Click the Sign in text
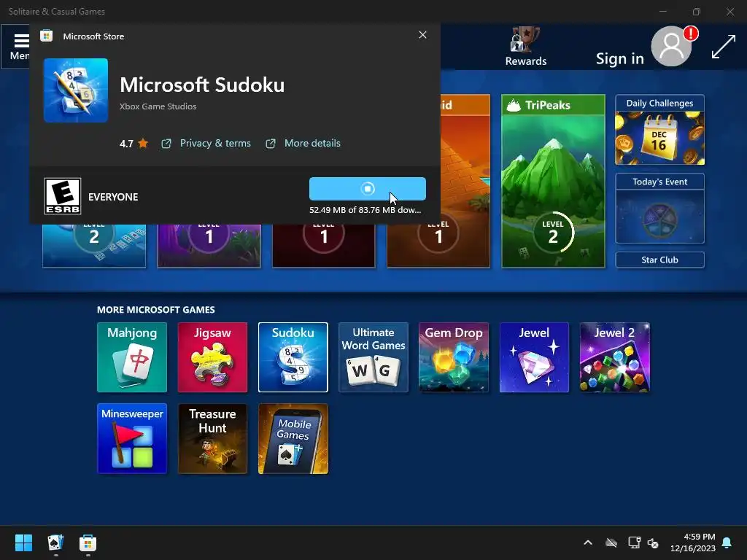Screen dimensions: 747x560 [x=620, y=58]
